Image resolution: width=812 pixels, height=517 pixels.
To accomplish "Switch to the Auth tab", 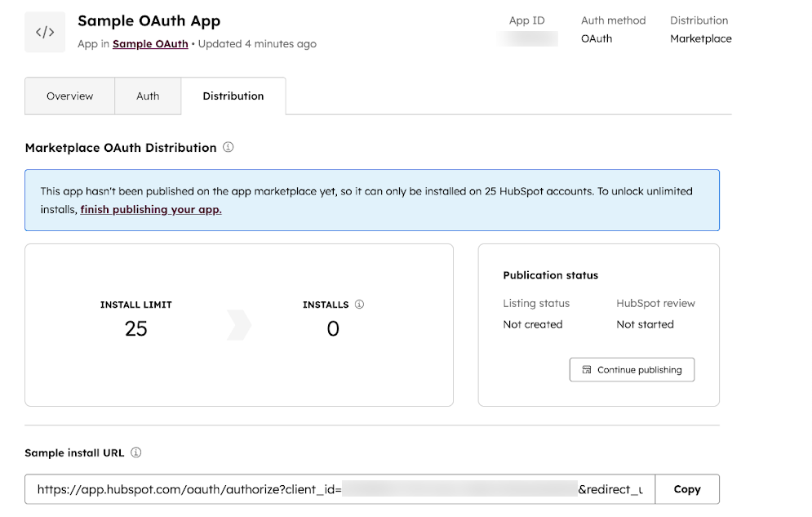I will pyautogui.click(x=148, y=96).
